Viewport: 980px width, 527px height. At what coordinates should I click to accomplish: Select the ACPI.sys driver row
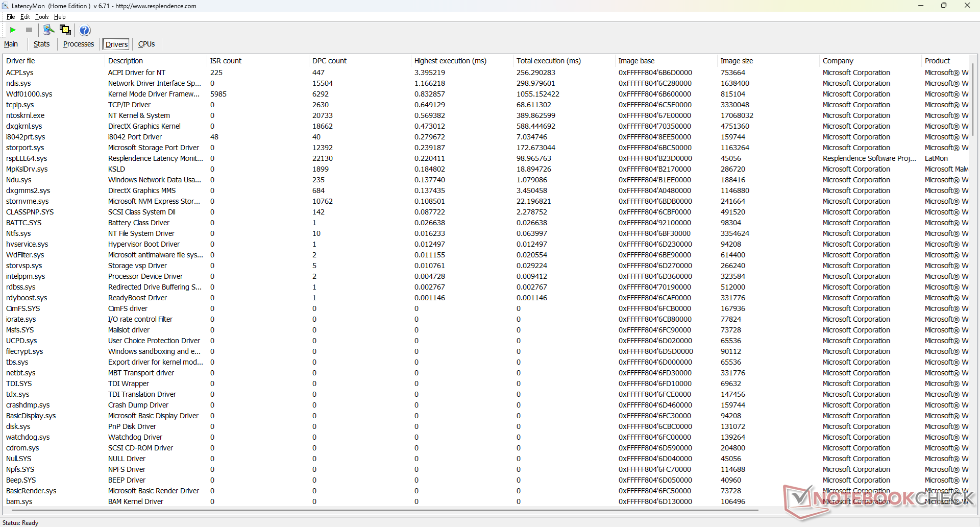20,73
